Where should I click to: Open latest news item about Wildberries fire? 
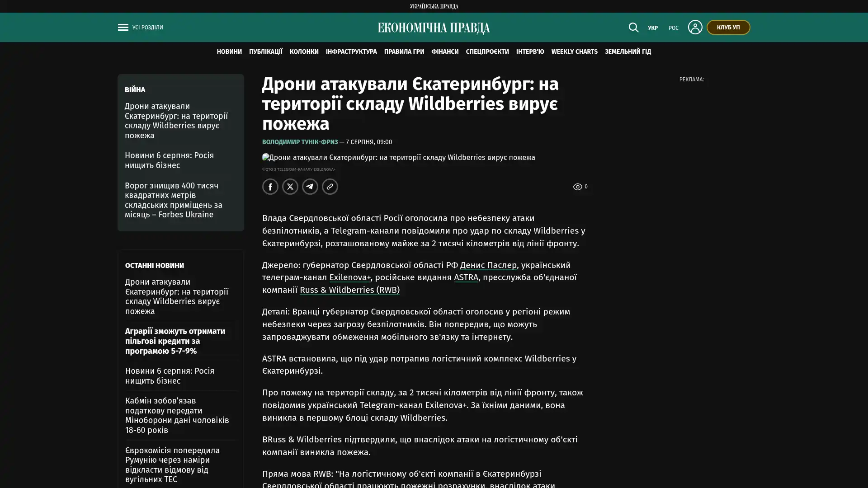177,296
